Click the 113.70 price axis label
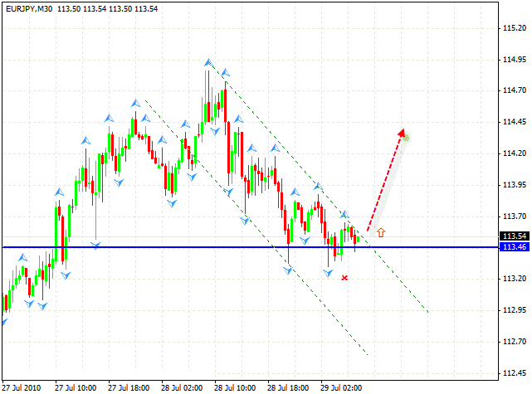Screen dimensions: 532x394 point(515,216)
